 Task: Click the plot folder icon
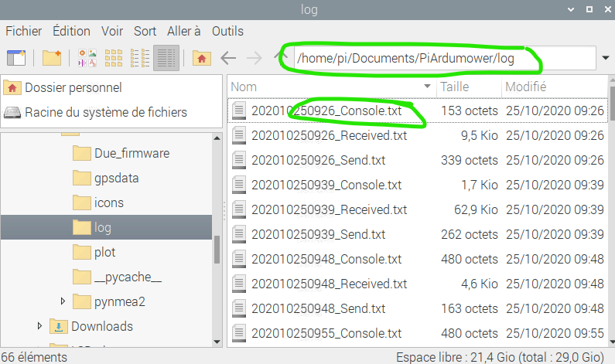[81, 252]
